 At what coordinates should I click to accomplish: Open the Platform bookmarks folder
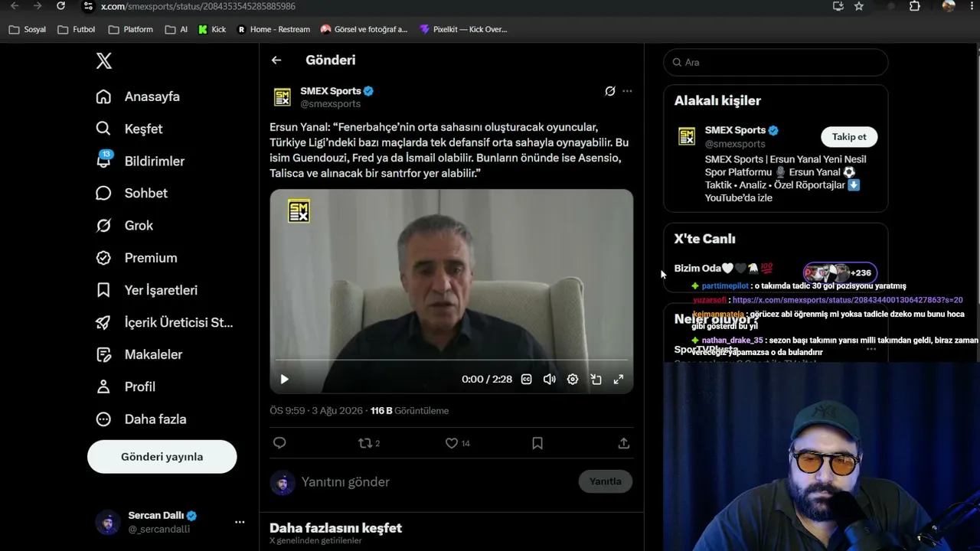pos(131,30)
